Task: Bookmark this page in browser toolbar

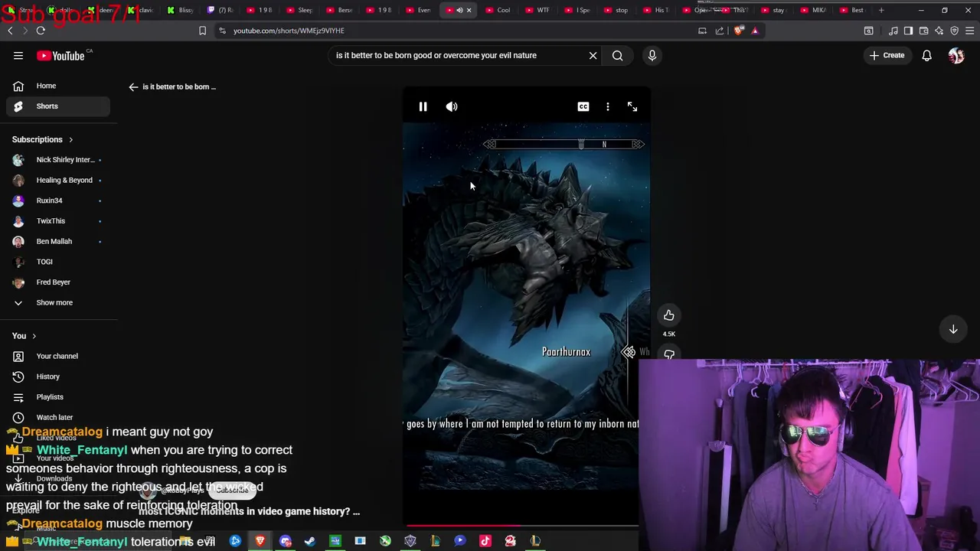Action: click(202, 31)
